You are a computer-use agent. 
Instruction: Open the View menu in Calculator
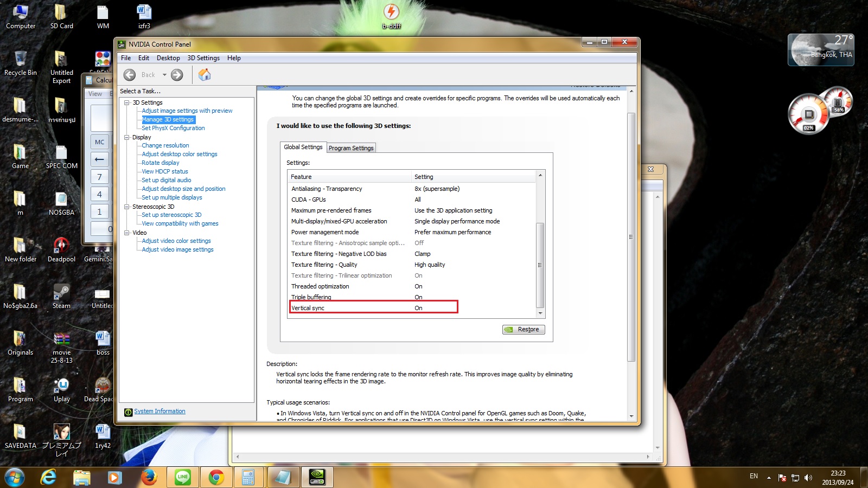[95, 94]
